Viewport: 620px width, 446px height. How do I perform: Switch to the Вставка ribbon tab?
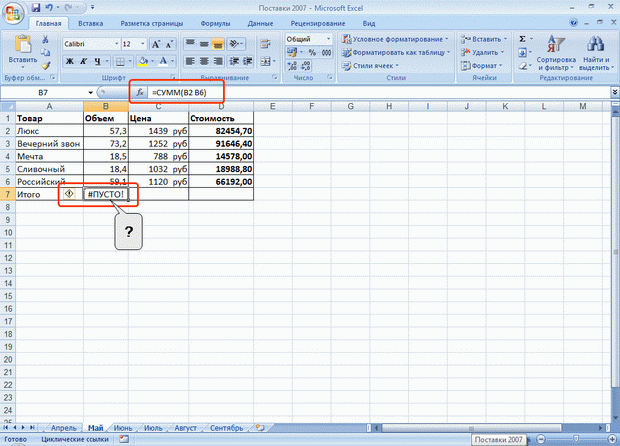click(x=91, y=23)
